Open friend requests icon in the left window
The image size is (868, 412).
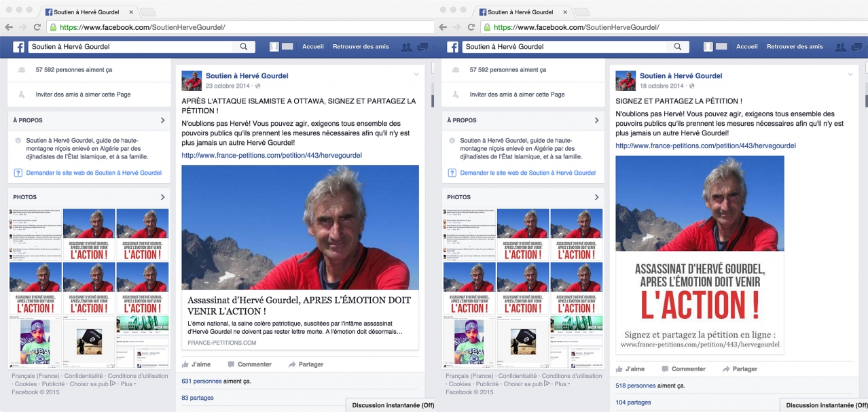406,47
